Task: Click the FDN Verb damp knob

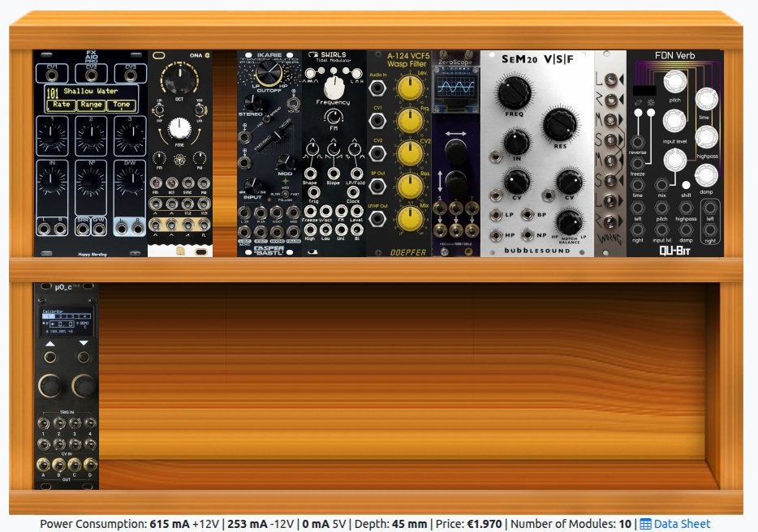Action: [x=706, y=175]
